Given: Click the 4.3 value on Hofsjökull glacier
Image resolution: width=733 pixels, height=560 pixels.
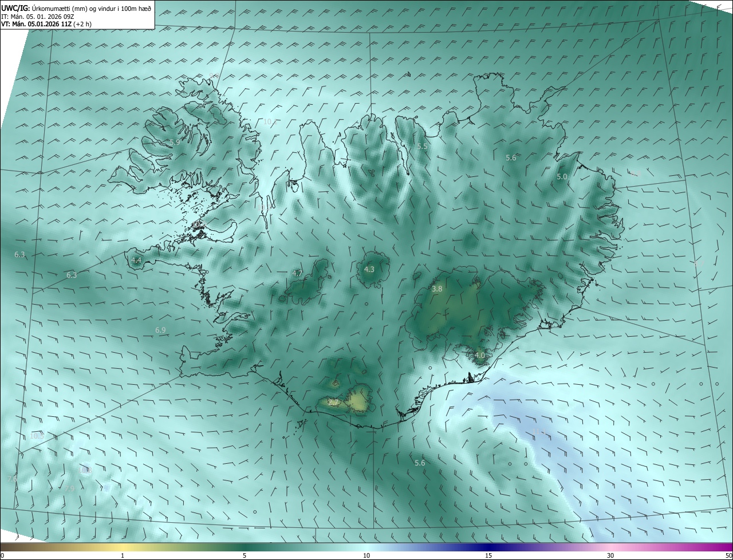Looking at the screenshot, I should point(369,269).
